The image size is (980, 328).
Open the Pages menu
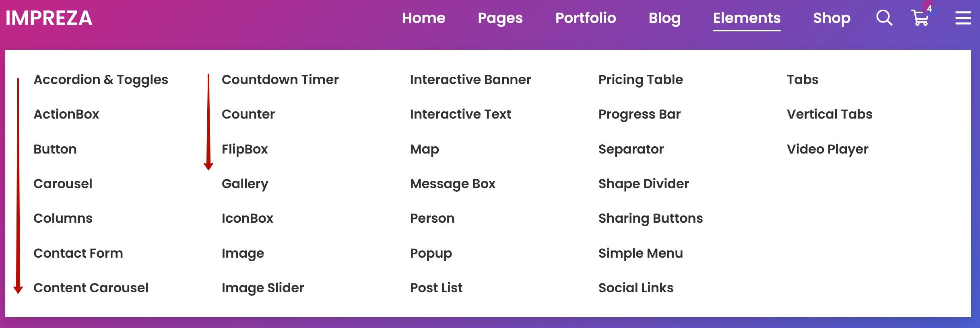pos(500,18)
